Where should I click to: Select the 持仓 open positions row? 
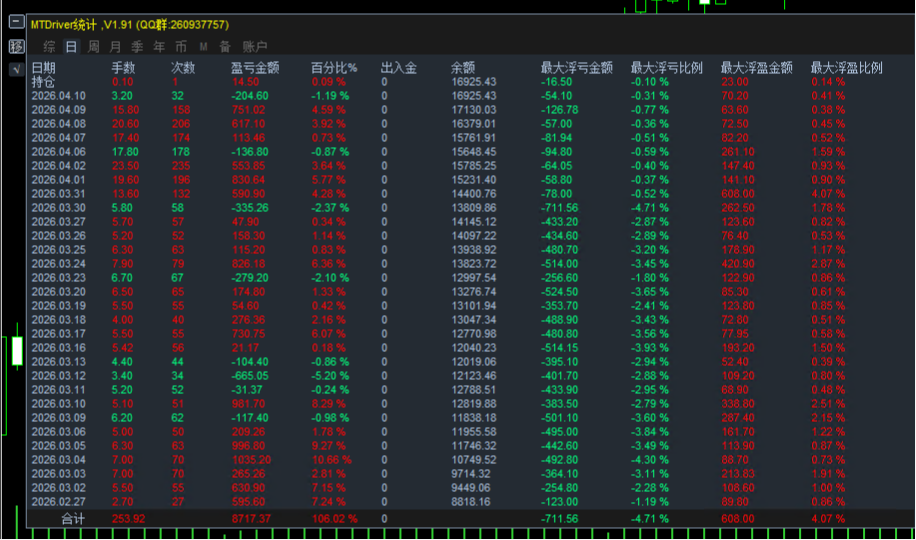[x=44, y=82]
